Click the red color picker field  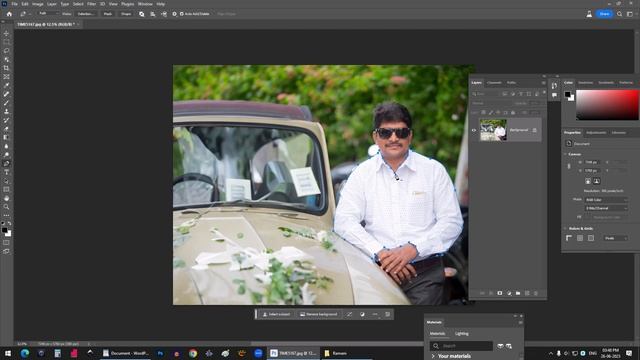[x=607, y=105]
